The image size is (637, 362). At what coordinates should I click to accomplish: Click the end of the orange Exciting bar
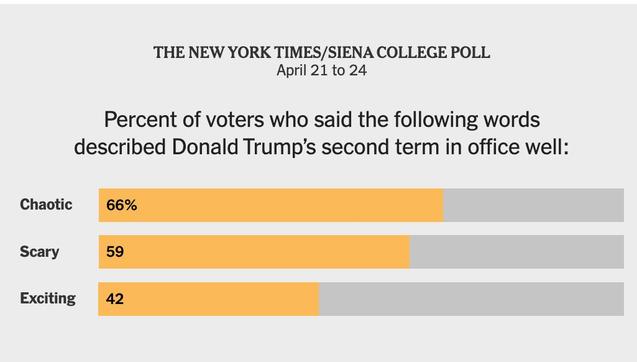(x=318, y=299)
